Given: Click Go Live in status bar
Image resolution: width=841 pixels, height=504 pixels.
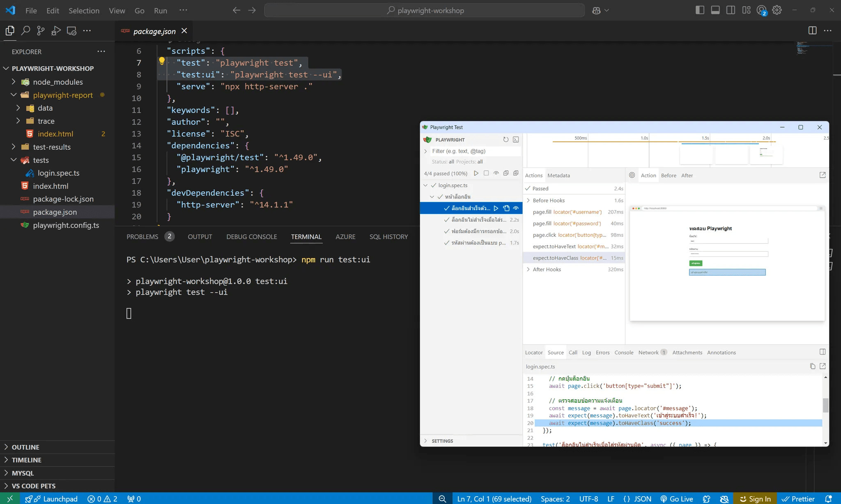Looking at the screenshot, I should 677,499.
